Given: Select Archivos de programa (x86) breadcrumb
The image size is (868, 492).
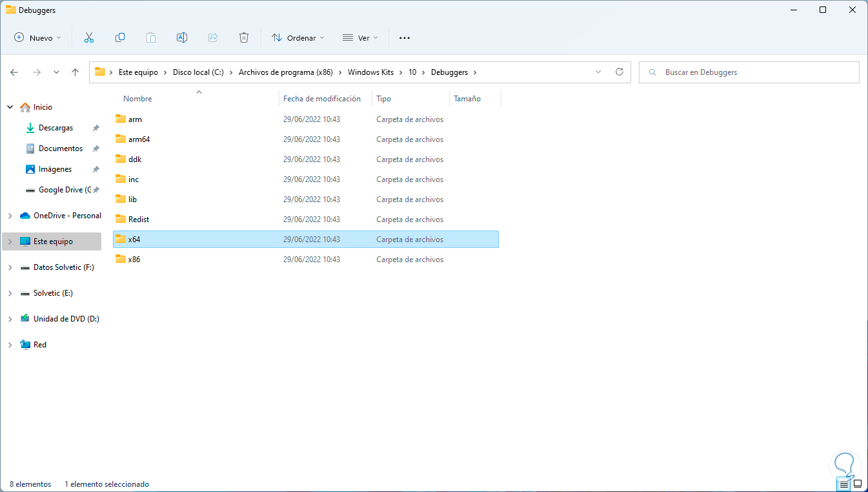Looking at the screenshot, I should (286, 72).
